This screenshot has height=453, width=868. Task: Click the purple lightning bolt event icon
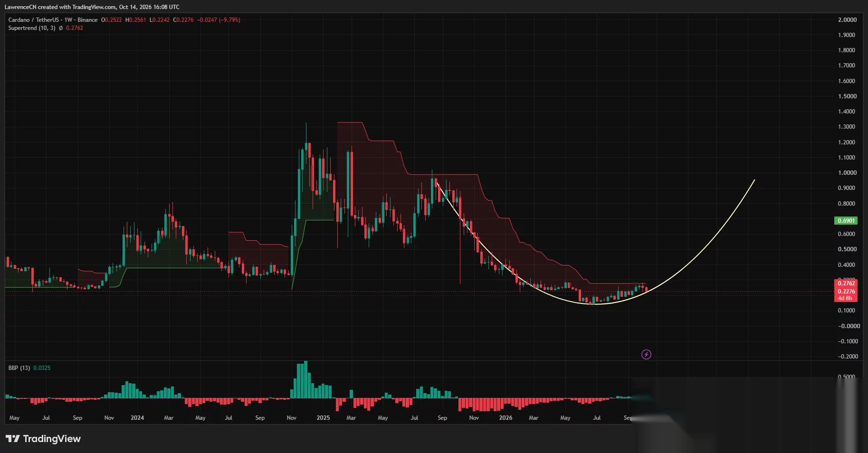click(x=646, y=354)
